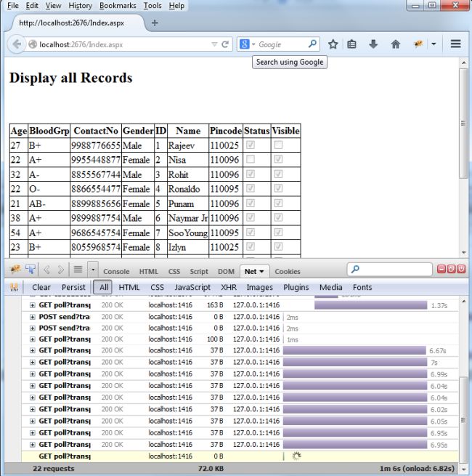Toggle Visible checkbox for Nisa
This screenshot has height=476, width=472.
278,159
